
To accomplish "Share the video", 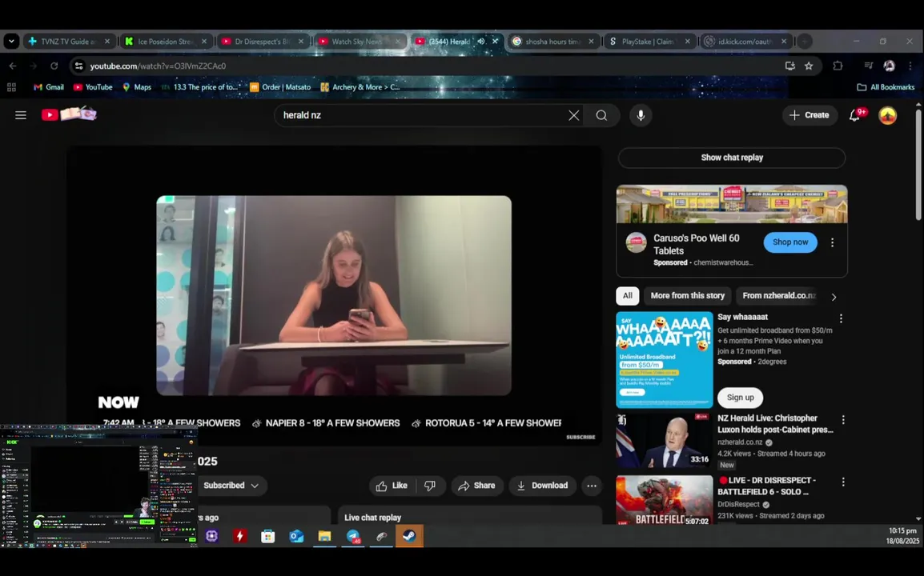I will (476, 486).
